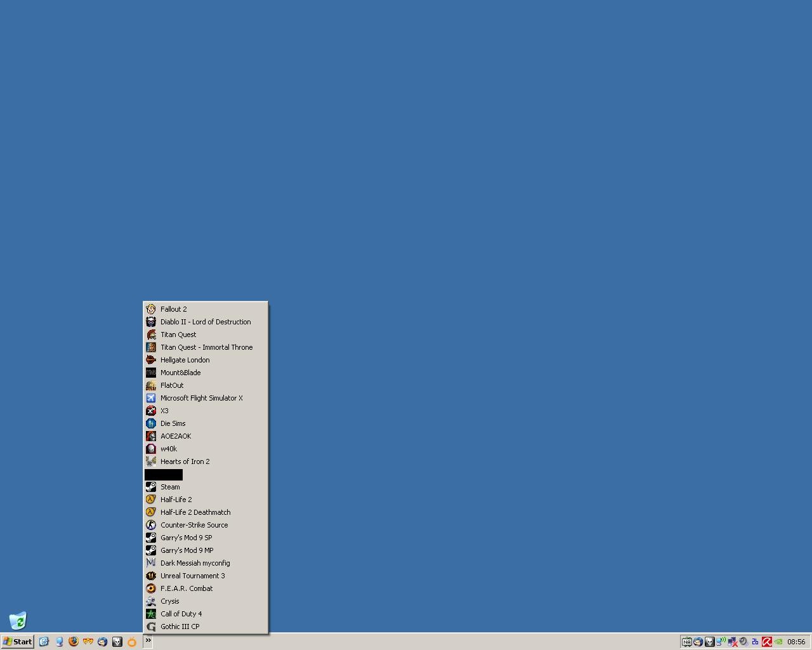The image size is (812, 650).
Task: Click the NVIDIA tray icon
Action: pos(778,642)
